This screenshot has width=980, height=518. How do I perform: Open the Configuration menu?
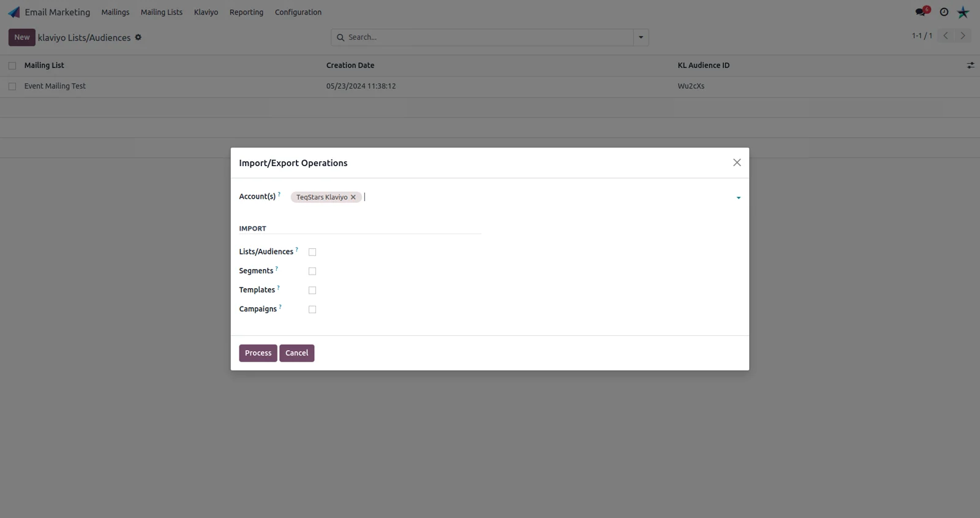298,12
